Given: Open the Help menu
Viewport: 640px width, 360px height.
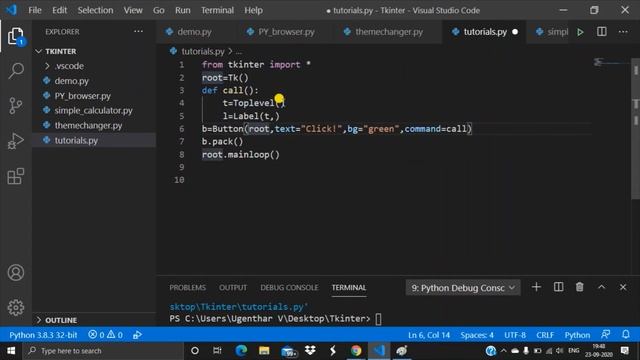Looking at the screenshot, I should pyautogui.click(x=253, y=10).
